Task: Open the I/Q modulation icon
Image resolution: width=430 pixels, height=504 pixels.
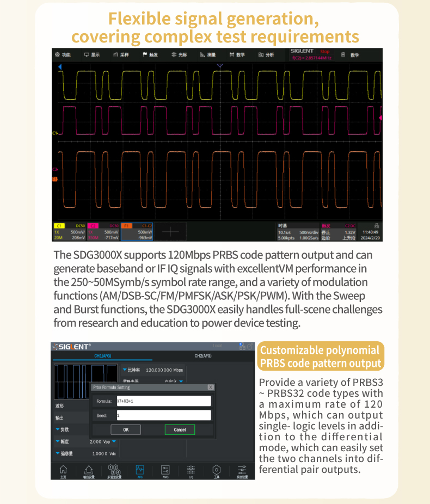Action: (191, 470)
